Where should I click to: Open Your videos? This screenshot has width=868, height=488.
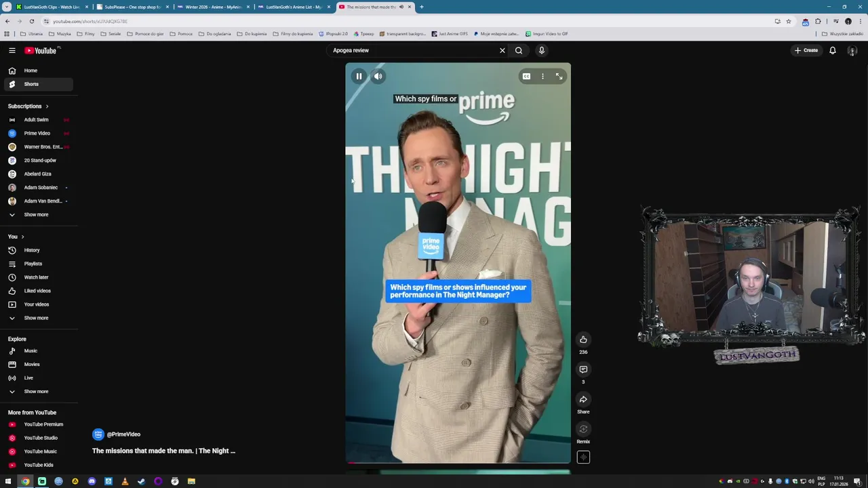tap(39, 304)
